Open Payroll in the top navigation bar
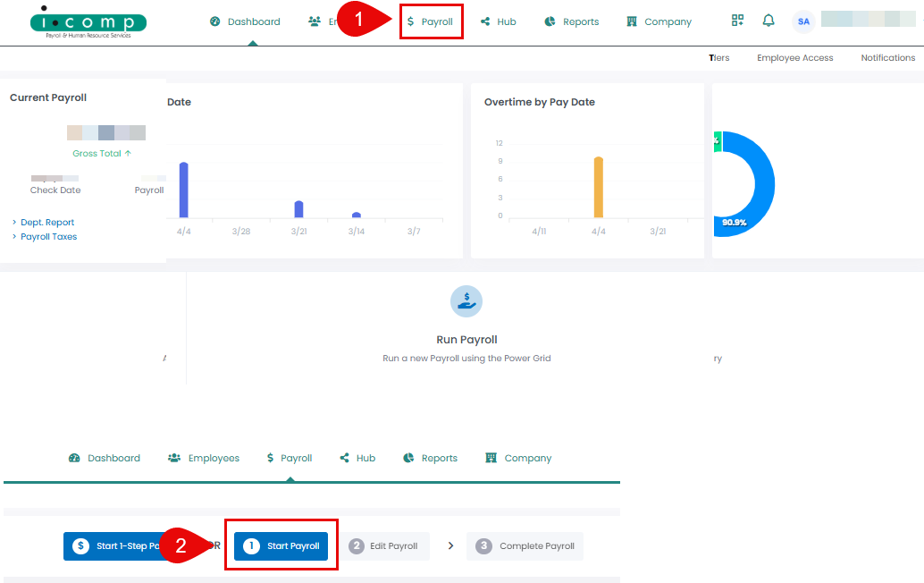924x583 pixels. (430, 21)
